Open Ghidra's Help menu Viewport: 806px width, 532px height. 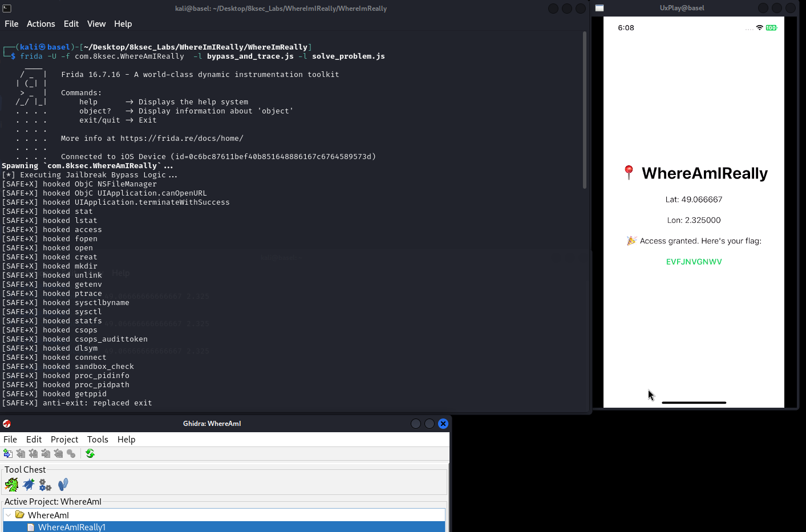[x=127, y=440]
